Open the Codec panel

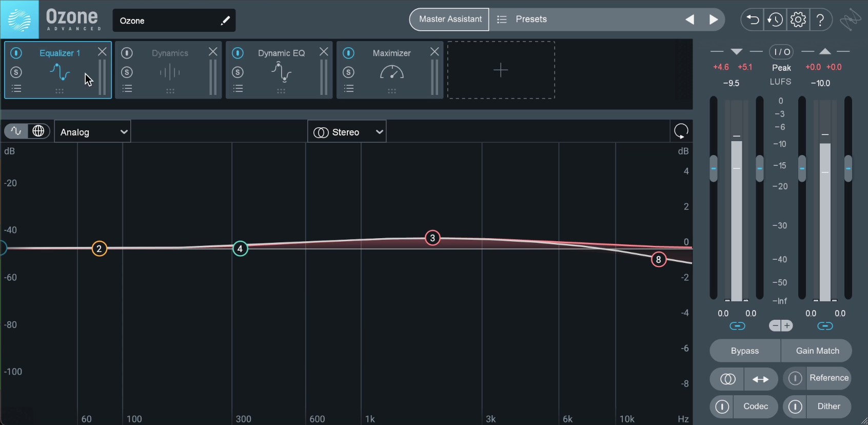tap(756, 407)
